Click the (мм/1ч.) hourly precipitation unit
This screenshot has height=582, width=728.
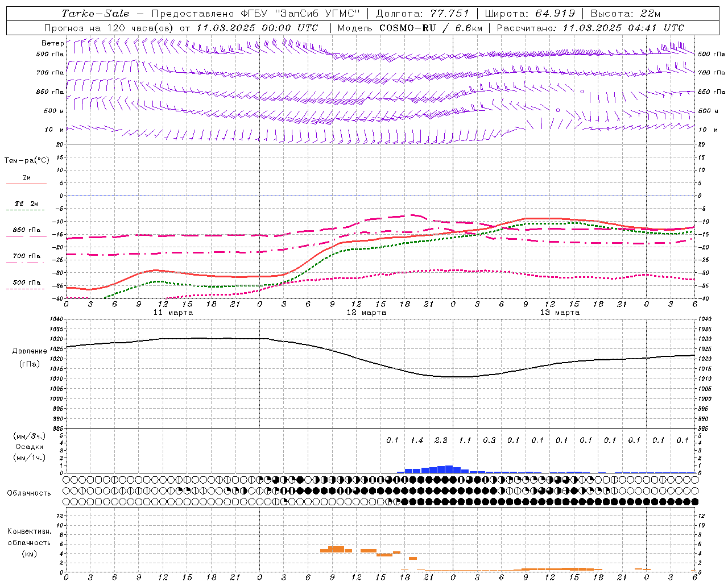click(30, 458)
